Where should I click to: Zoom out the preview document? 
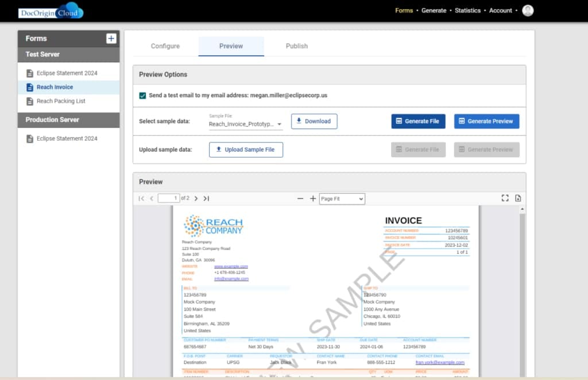tap(300, 198)
